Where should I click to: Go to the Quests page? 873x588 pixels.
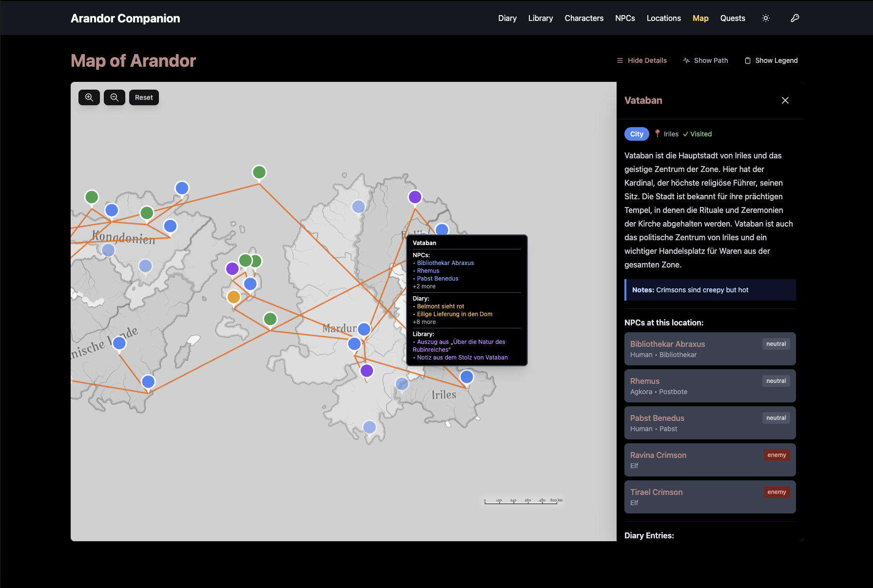pyautogui.click(x=733, y=18)
